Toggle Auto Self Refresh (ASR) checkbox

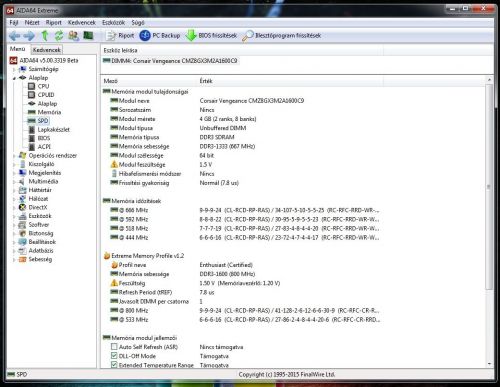coord(114,347)
